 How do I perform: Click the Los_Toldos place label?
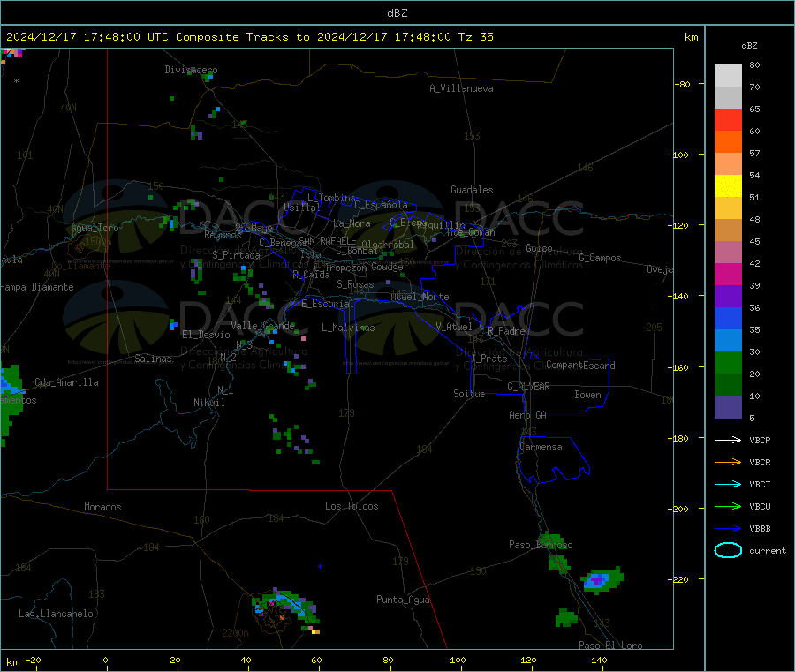pyautogui.click(x=352, y=506)
